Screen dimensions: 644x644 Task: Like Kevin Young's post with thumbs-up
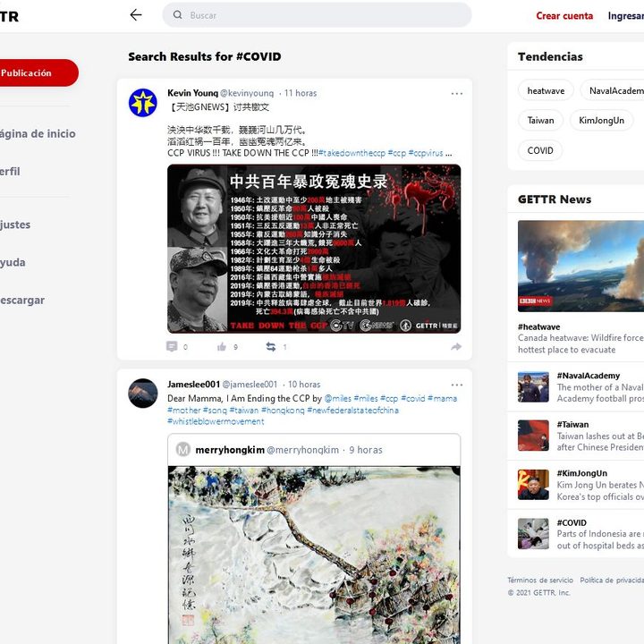(x=221, y=347)
